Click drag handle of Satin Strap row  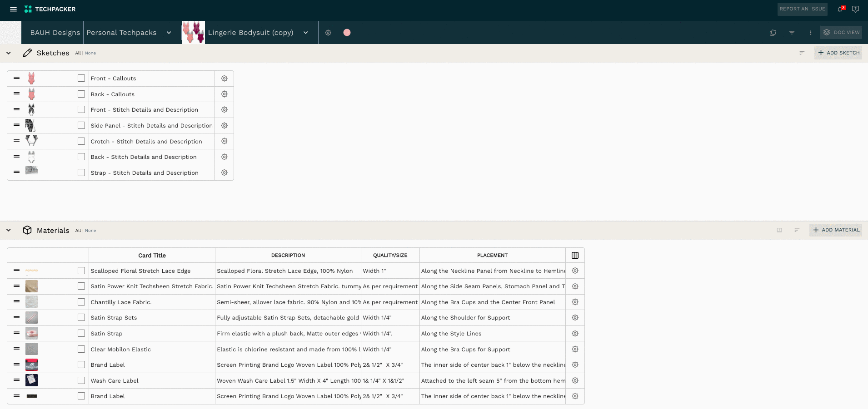click(x=16, y=333)
